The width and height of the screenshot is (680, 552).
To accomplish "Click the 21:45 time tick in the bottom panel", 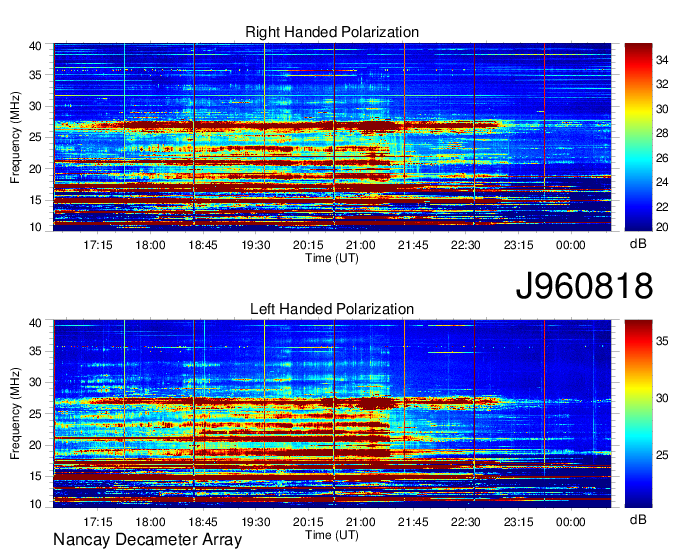I will point(413,522).
